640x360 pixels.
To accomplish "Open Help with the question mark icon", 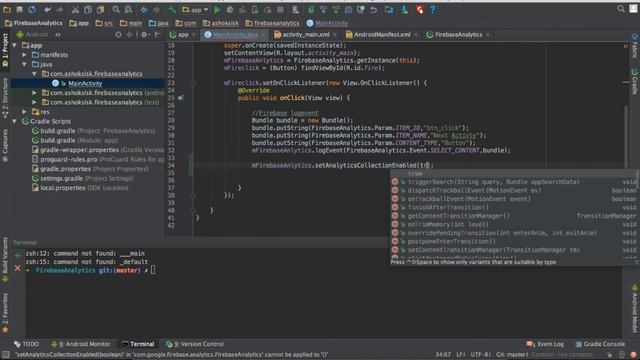I will (x=433, y=9).
